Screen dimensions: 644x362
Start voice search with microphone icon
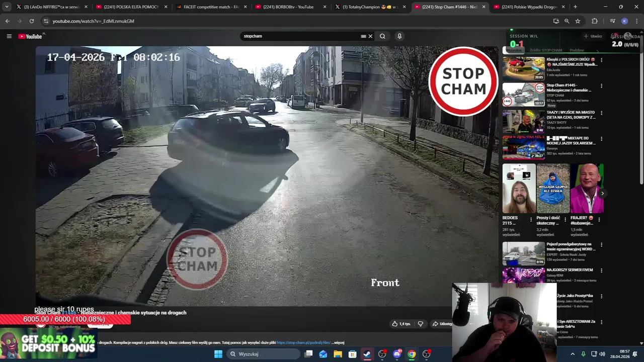click(399, 36)
